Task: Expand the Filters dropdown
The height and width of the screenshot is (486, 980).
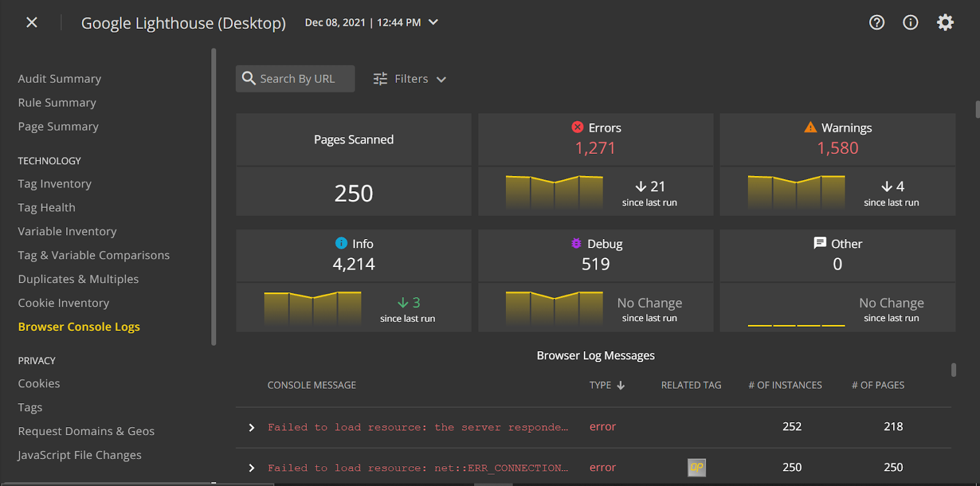Action: point(442,80)
